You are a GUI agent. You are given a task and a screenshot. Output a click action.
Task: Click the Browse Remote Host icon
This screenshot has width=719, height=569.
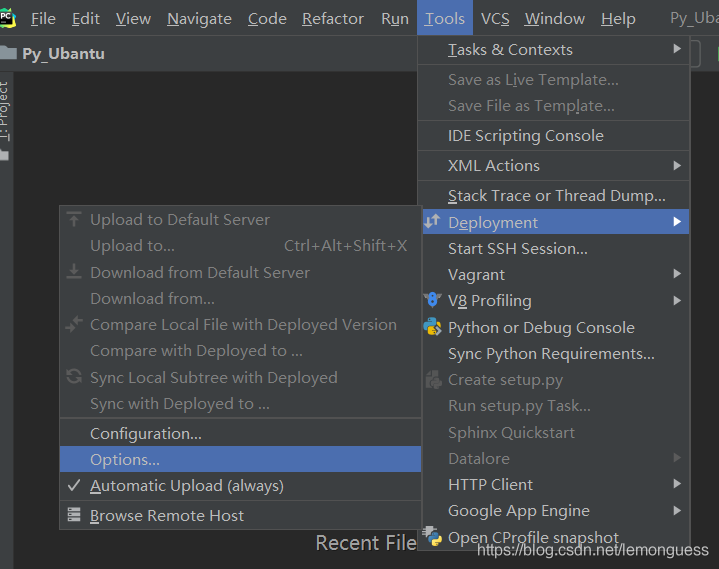(74, 515)
